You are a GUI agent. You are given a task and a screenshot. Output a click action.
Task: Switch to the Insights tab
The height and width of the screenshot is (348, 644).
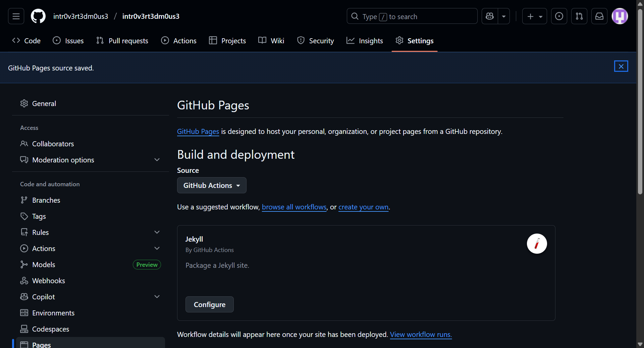coord(365,41)
